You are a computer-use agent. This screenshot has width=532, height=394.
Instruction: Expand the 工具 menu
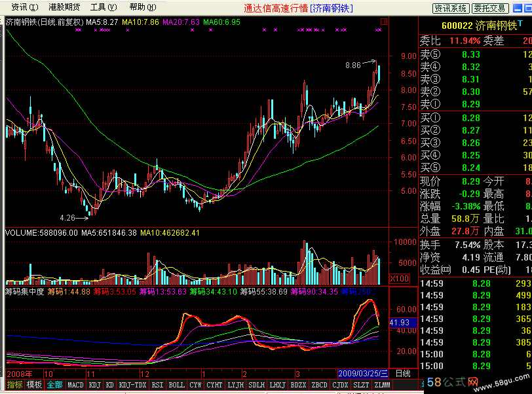click(103, 7)
